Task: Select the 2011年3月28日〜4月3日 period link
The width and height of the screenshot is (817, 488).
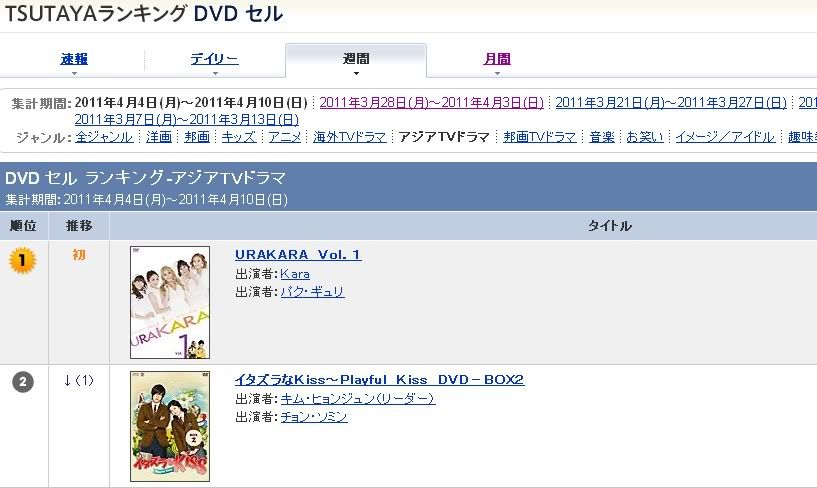Action: point(431,103)
